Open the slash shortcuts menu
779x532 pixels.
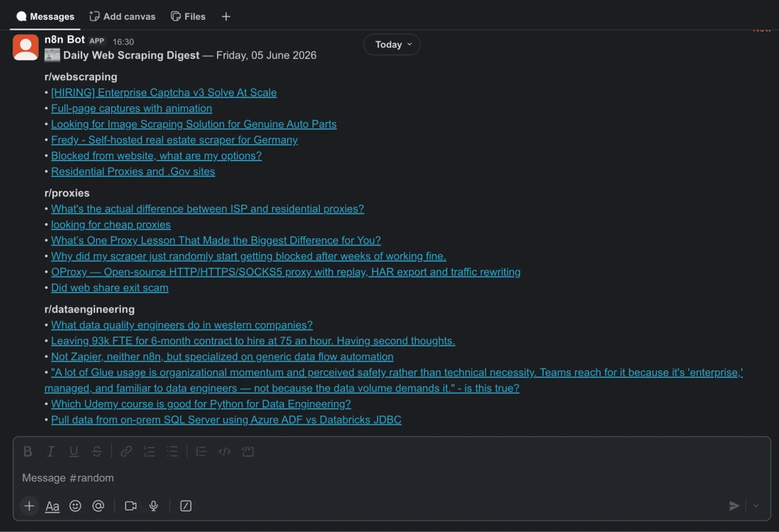click(x=186, y=506)
